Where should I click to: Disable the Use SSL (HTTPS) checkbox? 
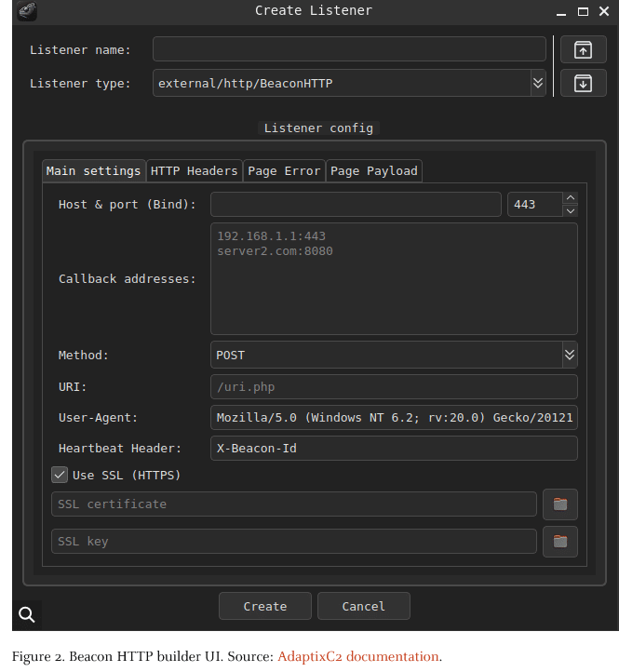60,475
